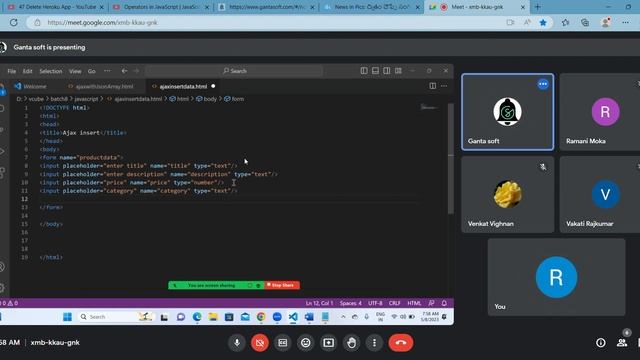This screenshot has height=360, width=640.
Task: Click javascript folder in breadcrumb
Action: pyautogui.click(x=86, y=99)
